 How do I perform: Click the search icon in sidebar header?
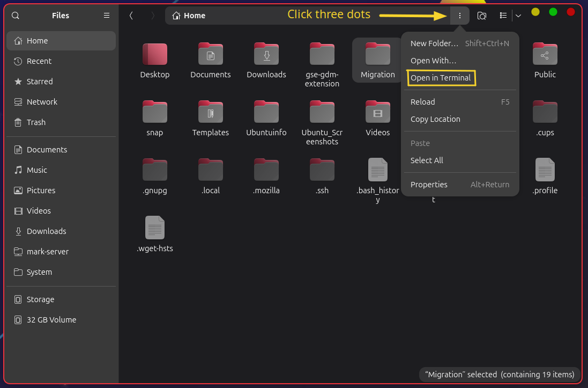click(16, 16)
